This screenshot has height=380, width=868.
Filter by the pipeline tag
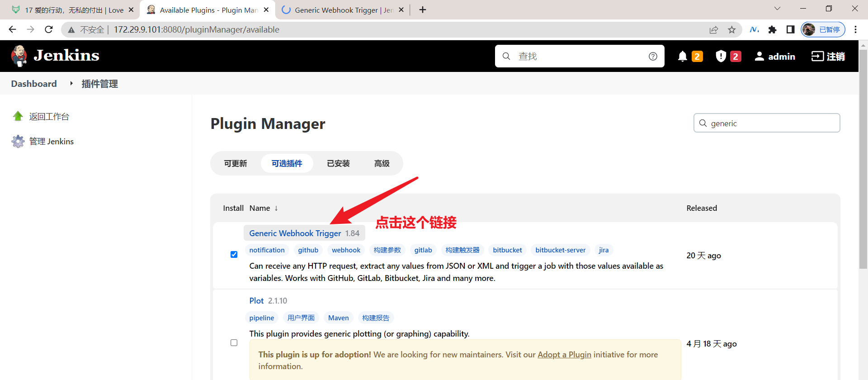click(261, 318)
